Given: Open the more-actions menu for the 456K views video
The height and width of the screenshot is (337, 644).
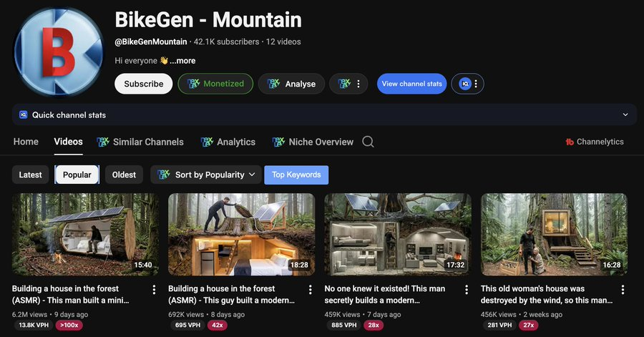Looking at the screenshot, I should (623, 290).
